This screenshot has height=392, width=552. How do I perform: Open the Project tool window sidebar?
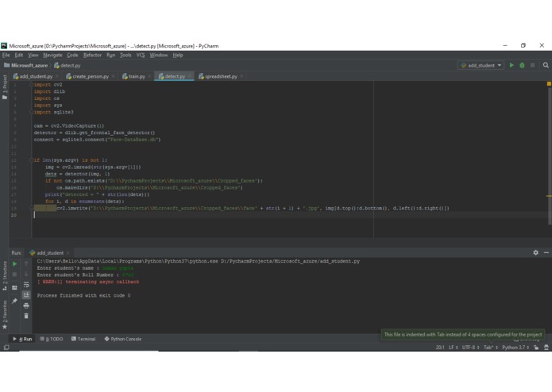point(5,87)
